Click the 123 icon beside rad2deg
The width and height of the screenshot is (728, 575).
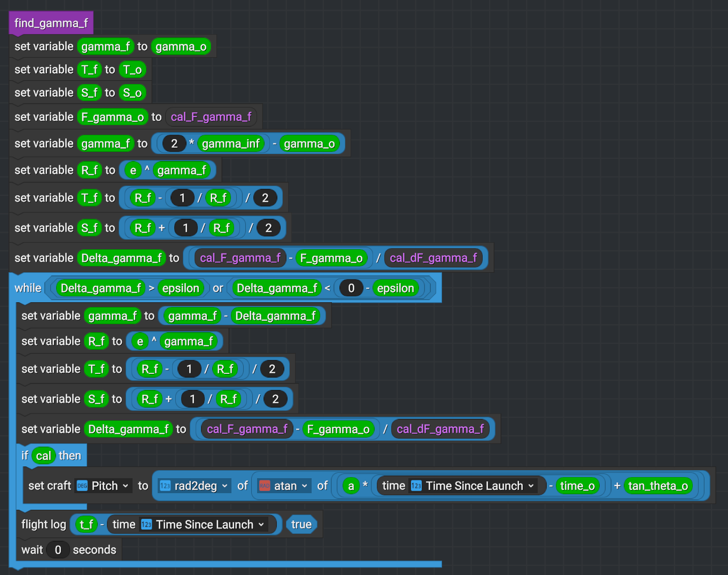[x=165, y=486]
